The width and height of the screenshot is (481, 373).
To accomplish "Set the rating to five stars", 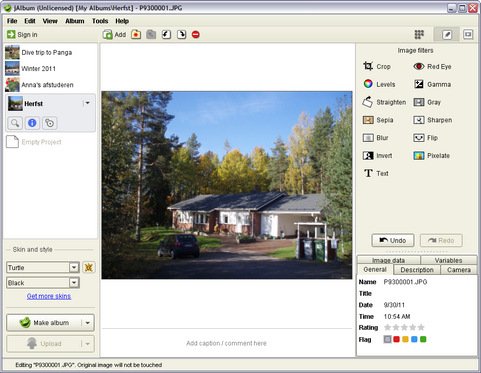I will coord(421,327).
